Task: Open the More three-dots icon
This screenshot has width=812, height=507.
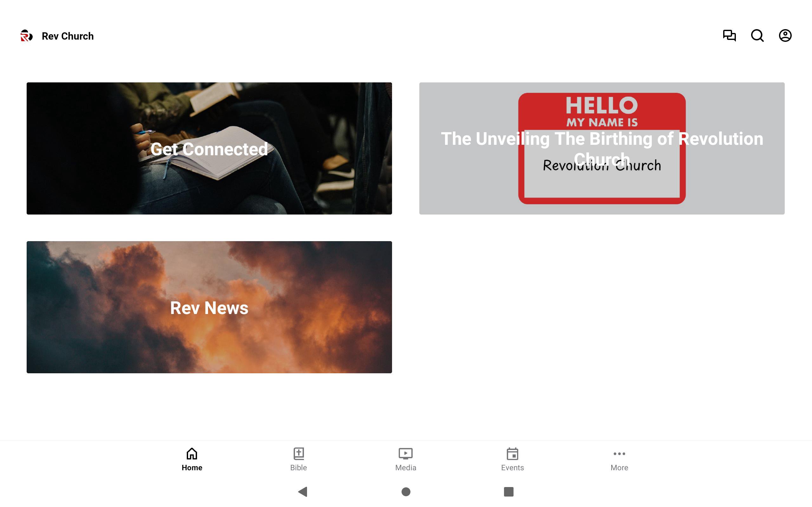Action: point(619,454)
